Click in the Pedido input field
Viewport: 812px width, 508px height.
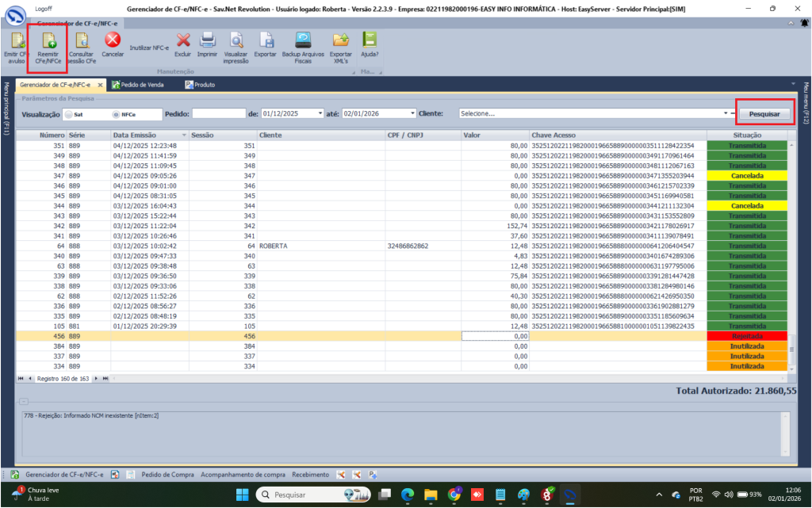coord(219,113)
